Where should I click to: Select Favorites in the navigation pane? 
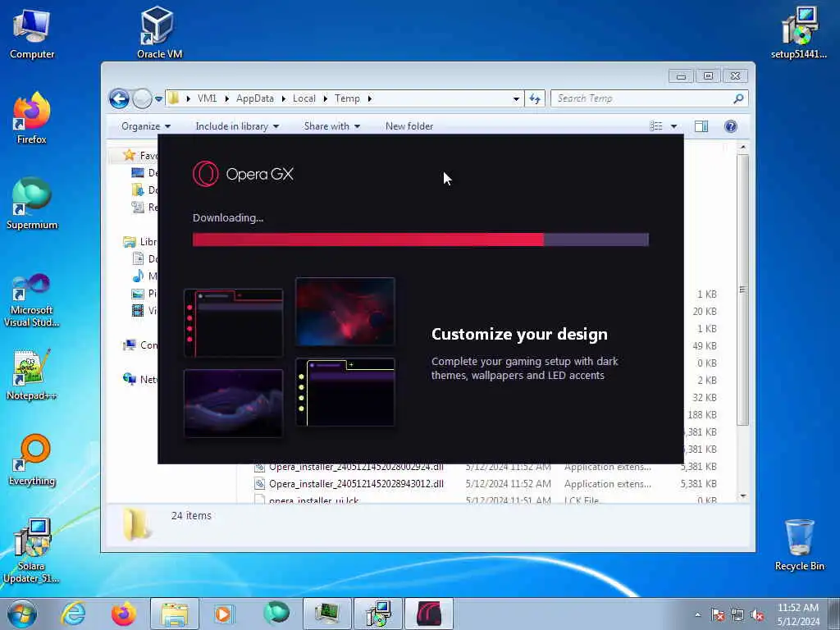(140, 155)
